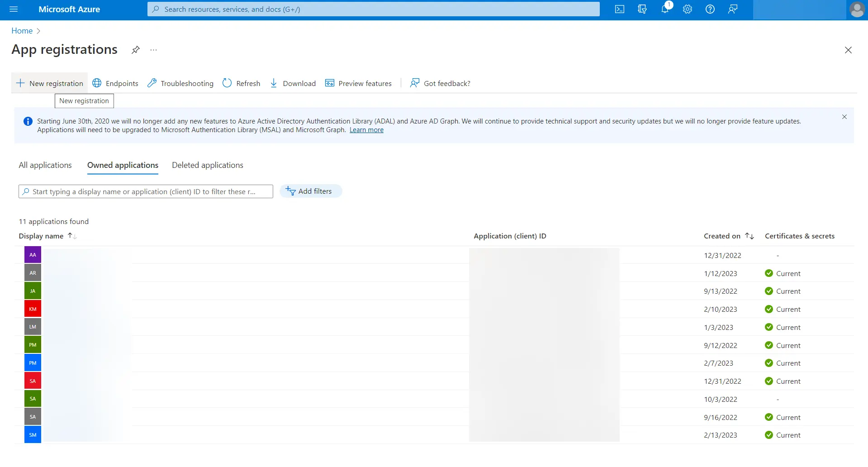Click the created date 9/13/2022
The width and height of the screenshot is (868, 467).
coord(721,291)
